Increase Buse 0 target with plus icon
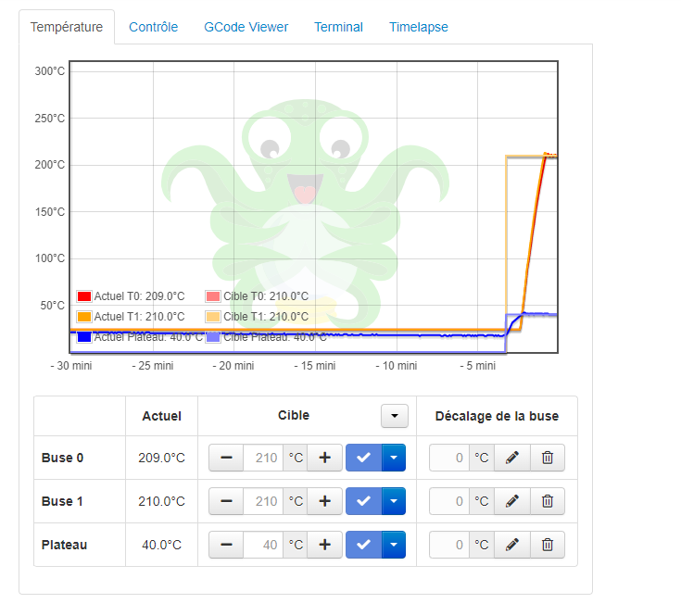The image size is (681, 616). [x=325, y=458]
